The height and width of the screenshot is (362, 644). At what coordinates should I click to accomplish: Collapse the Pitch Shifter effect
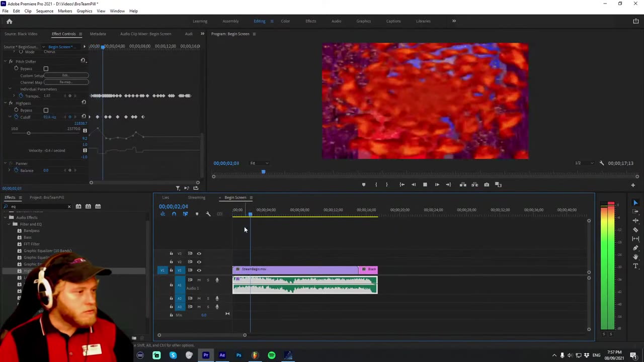click(5, 61)
